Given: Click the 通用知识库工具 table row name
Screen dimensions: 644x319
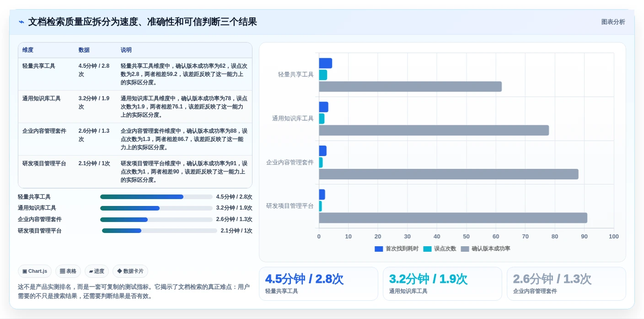Looking at the screenshot, I should (42, 98).
